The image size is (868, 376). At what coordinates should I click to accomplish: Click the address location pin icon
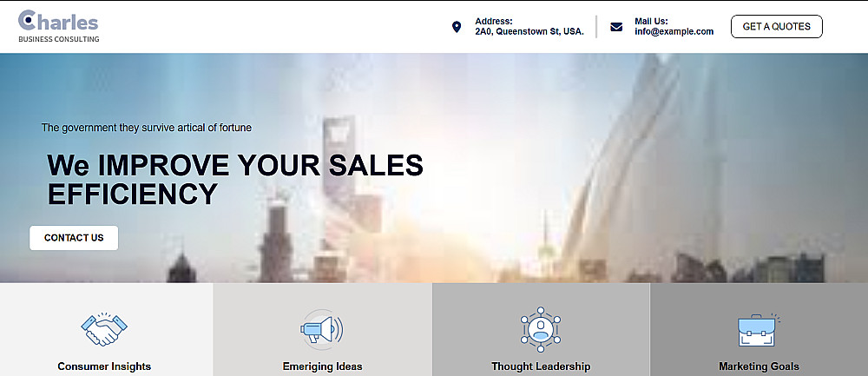[x=457, y=27]
